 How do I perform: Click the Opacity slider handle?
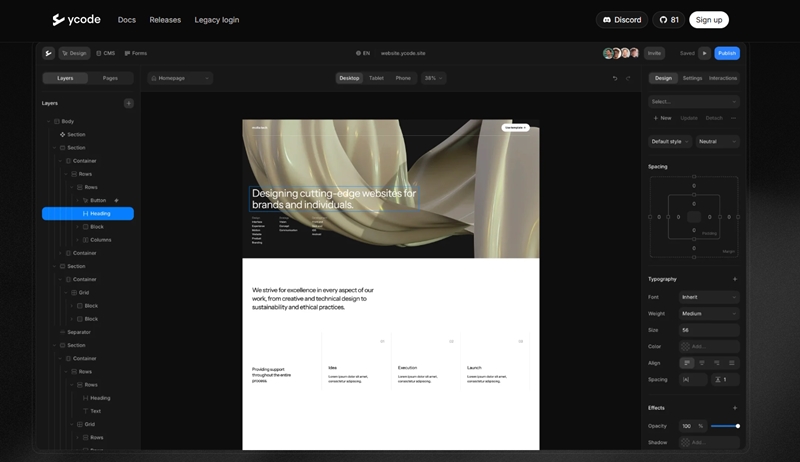pos(738,426)
